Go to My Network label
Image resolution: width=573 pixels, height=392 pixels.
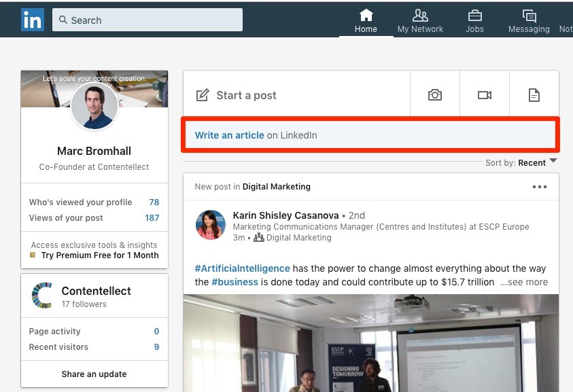click(x=420, y=29)
